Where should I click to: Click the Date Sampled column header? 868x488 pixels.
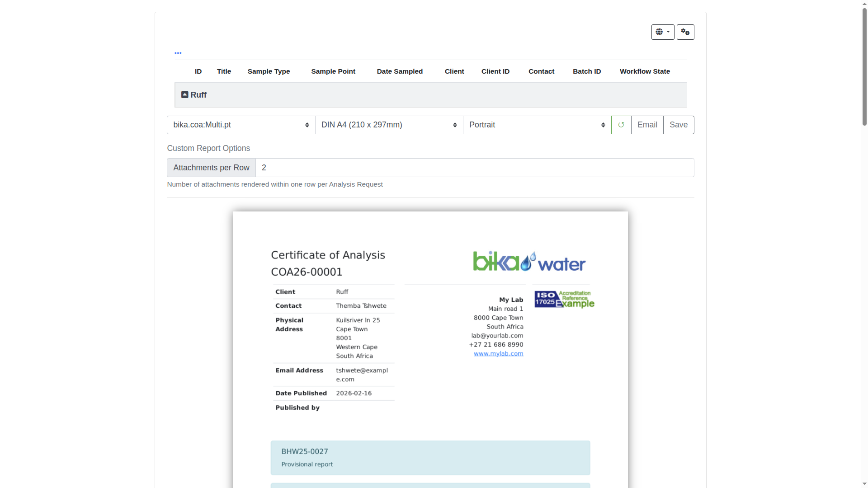point(400,71)
